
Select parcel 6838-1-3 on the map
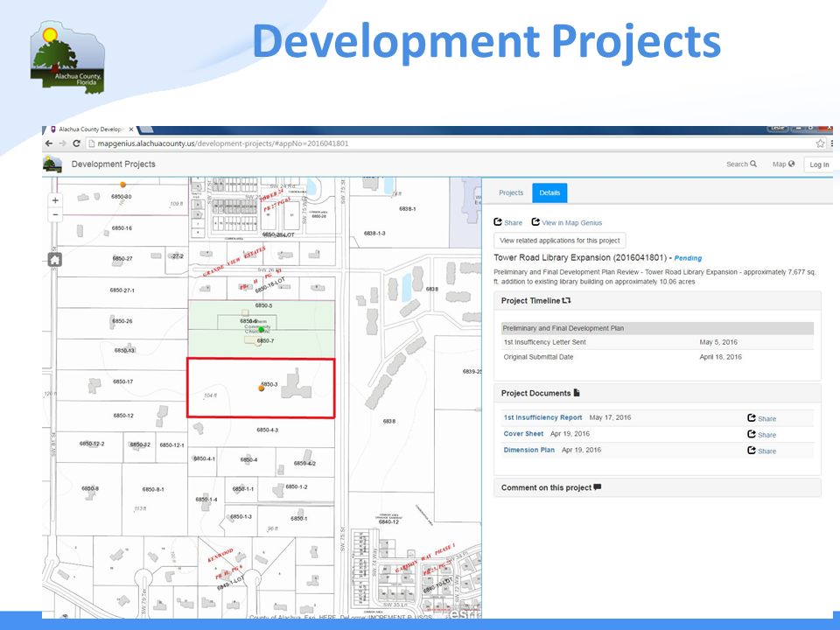374,234
